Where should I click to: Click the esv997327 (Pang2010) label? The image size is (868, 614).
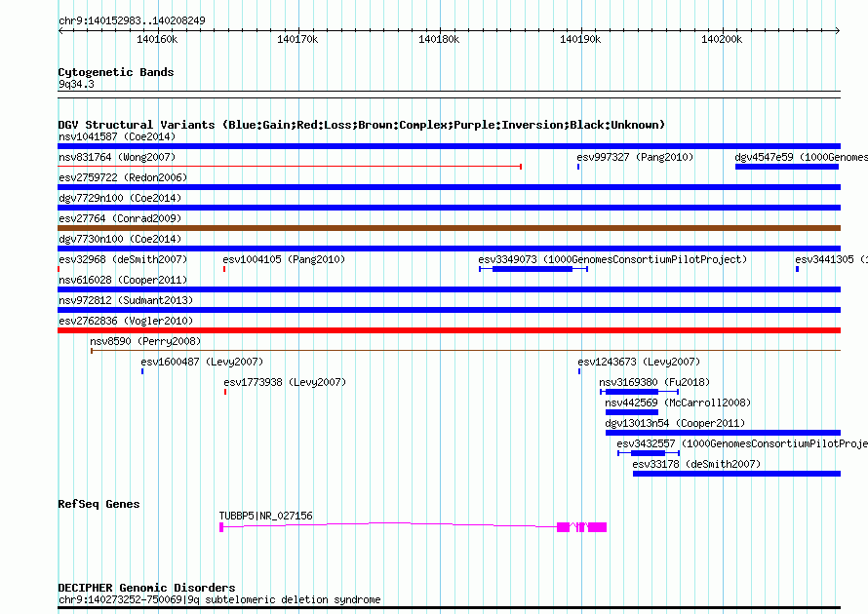(635, 157)
